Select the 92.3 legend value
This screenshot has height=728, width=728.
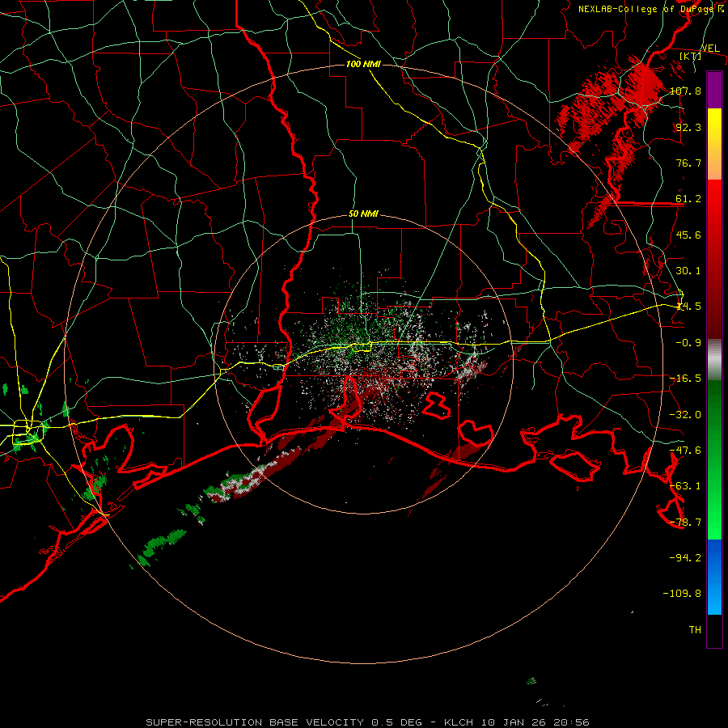688,127
